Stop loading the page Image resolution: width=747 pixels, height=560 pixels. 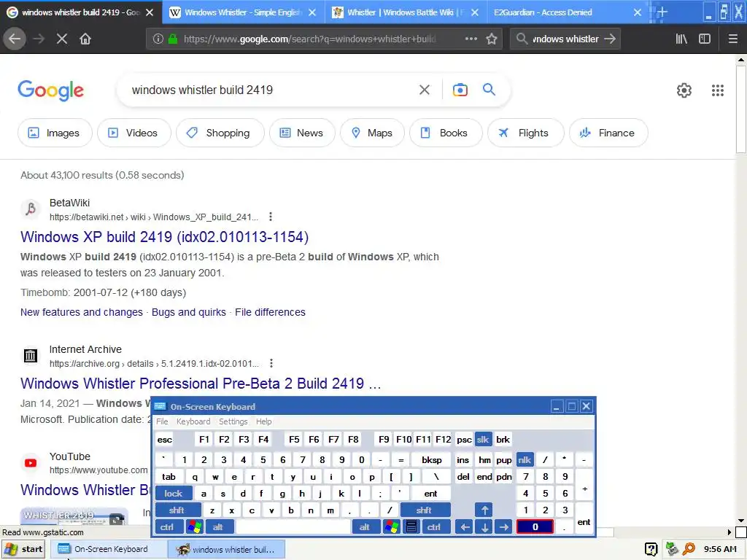[x=62, y=39]
